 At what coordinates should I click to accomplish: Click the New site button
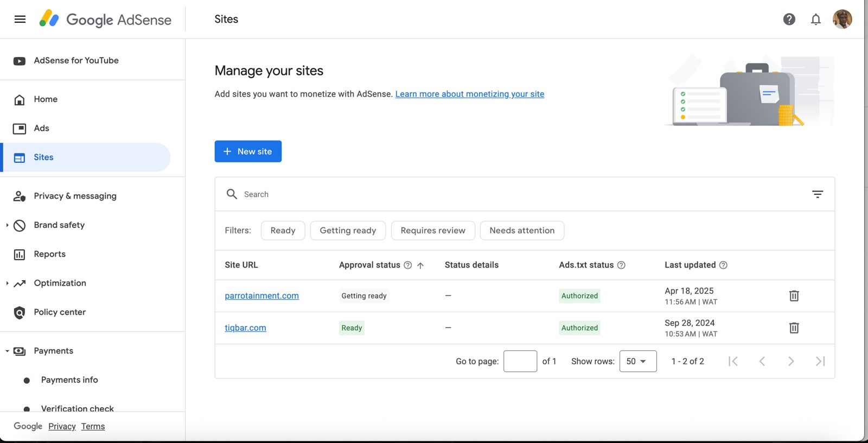pyautogui.click(x=248, y=151)
